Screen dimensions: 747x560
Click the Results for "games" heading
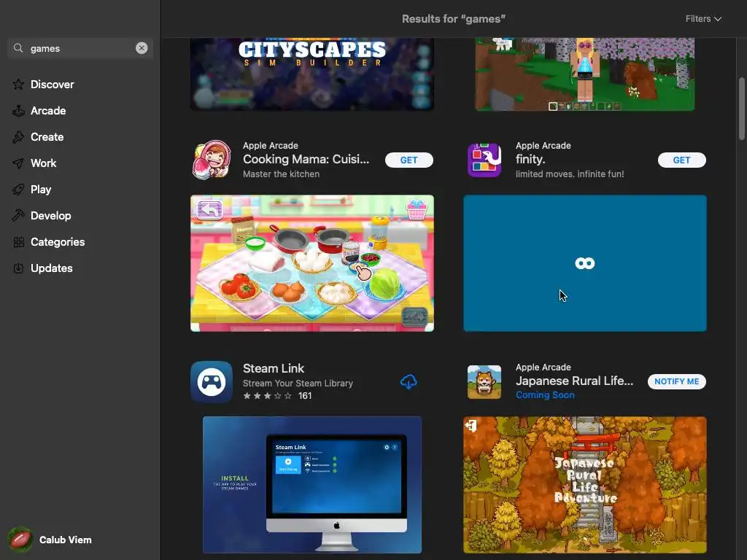pyautogui.click(x=454, y=18)
